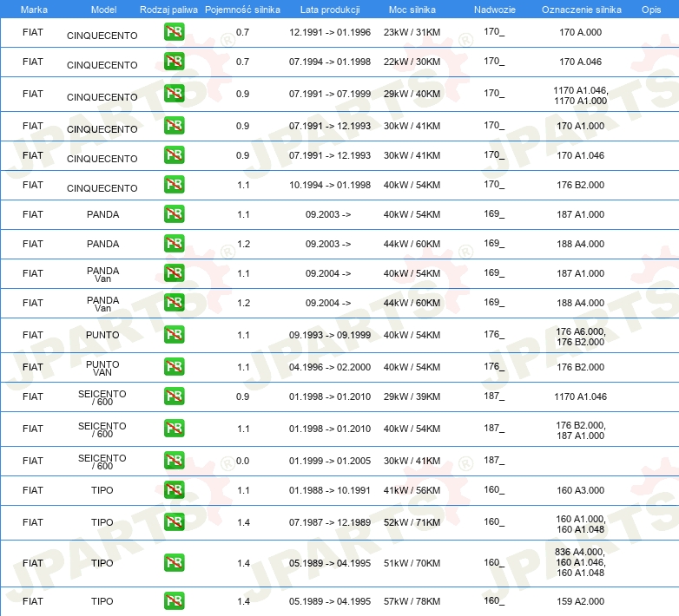Viewport: 679px width, 616px height.
Task: Select the 52kW / 71KM power cell
Action: [412, 522]
